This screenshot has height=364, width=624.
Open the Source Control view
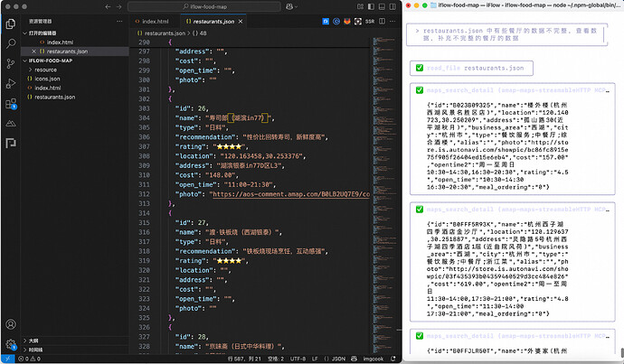pos(10,63)
